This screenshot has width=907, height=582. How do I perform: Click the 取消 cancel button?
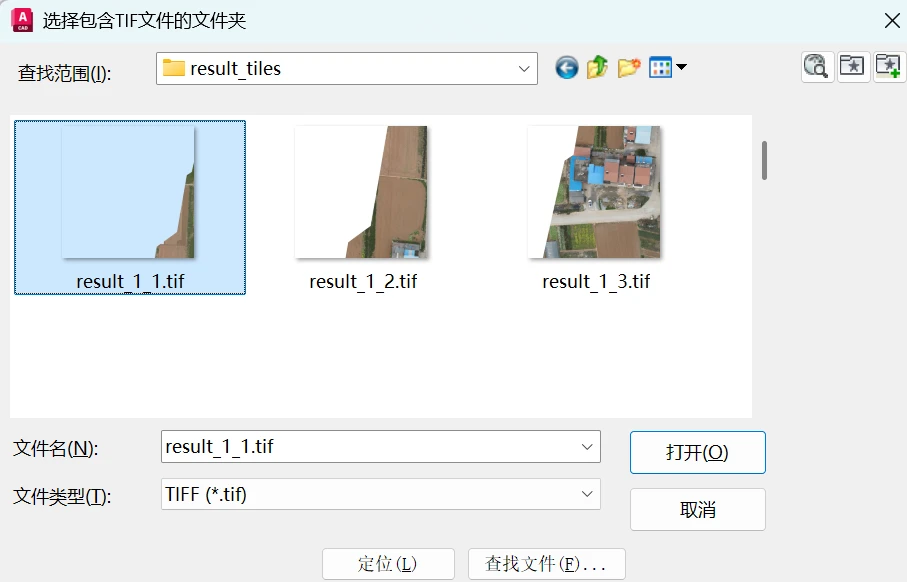(698, 510)
